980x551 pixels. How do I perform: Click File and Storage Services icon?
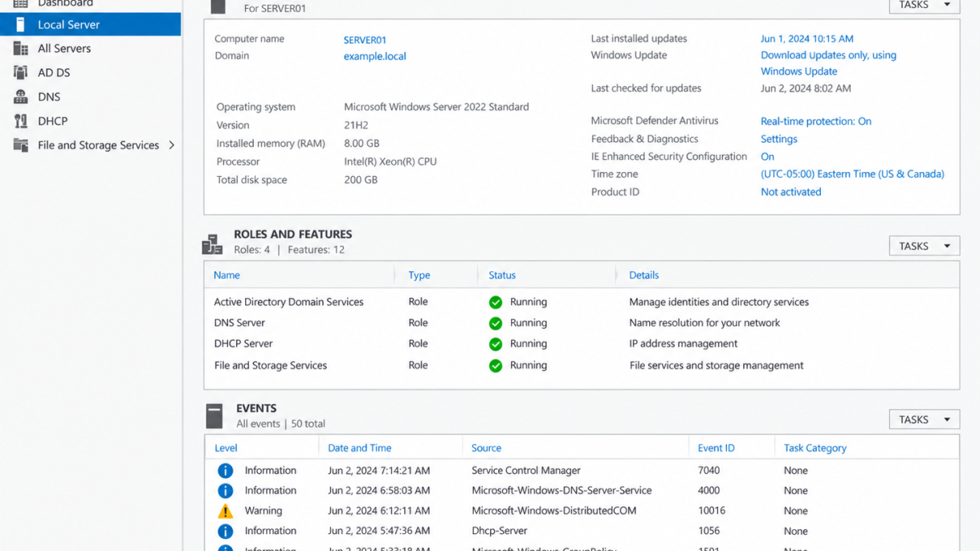21,145
